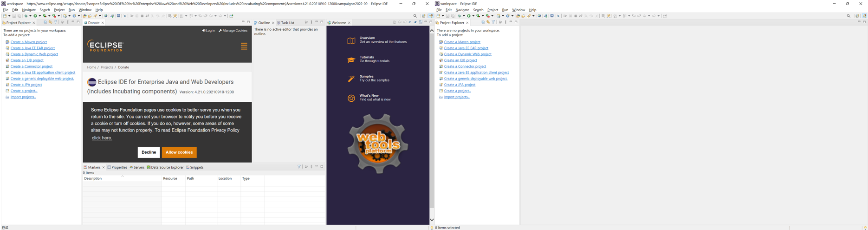Click the Tutorials graduation cap icon

click(x=351, y=60)
